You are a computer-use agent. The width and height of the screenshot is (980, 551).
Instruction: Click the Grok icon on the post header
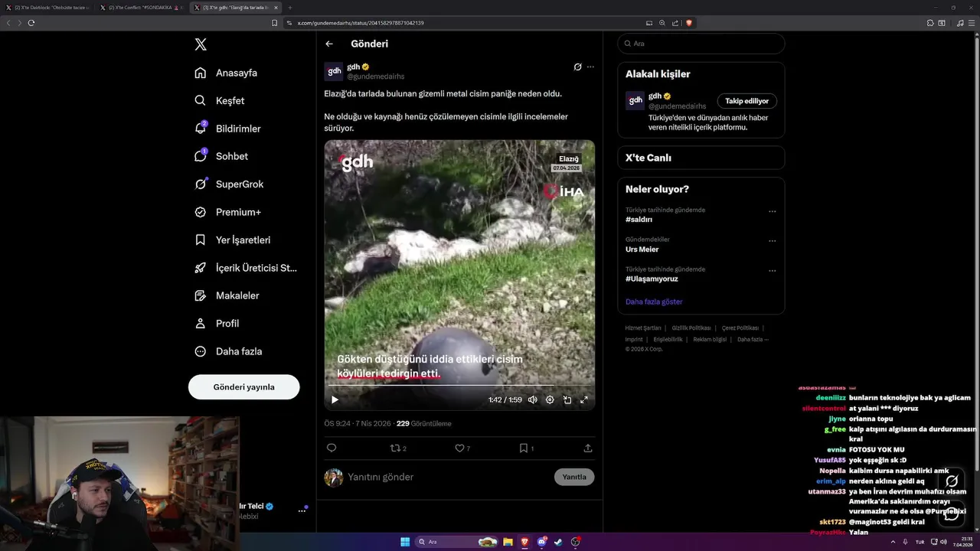578,67
